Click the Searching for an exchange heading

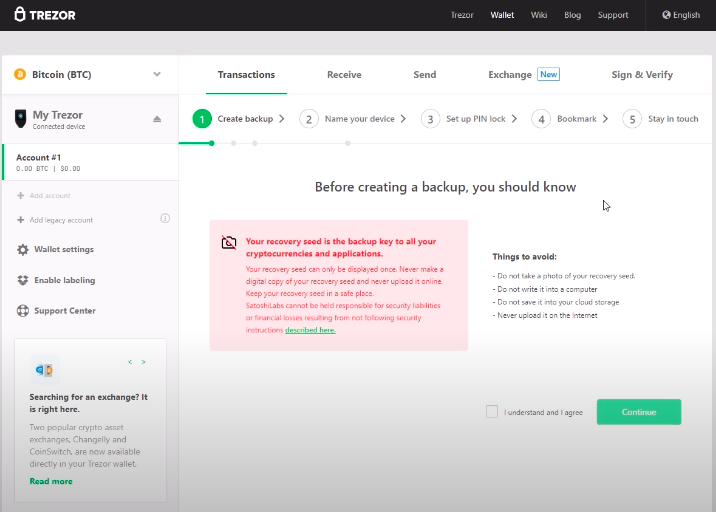coord(89,403)
